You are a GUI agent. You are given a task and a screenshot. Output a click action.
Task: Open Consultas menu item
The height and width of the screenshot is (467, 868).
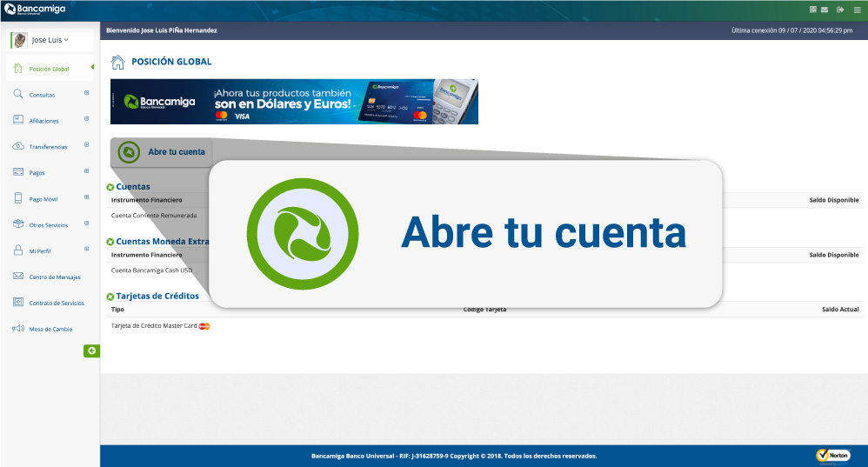coord(42,95)
